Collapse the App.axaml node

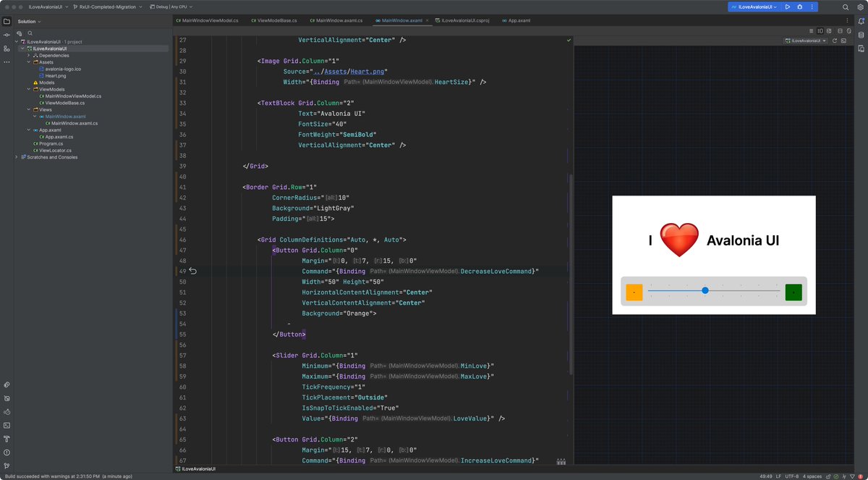pos(28,130)
